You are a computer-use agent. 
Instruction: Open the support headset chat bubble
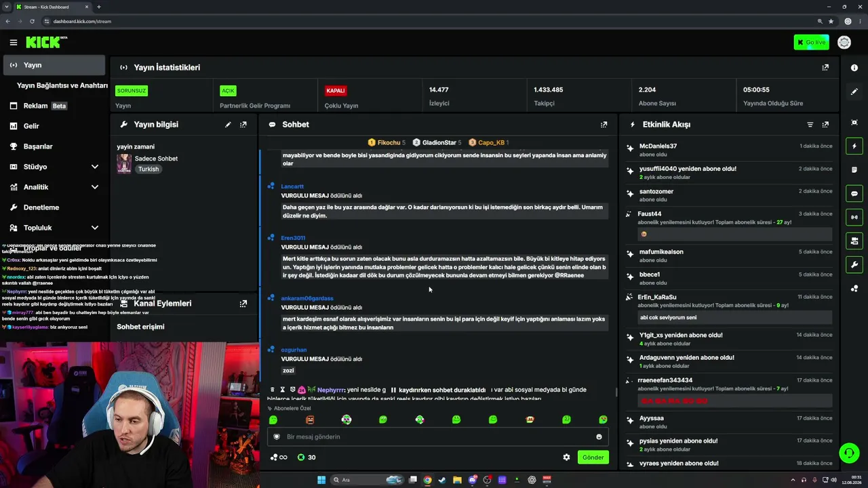coord(848,453)
